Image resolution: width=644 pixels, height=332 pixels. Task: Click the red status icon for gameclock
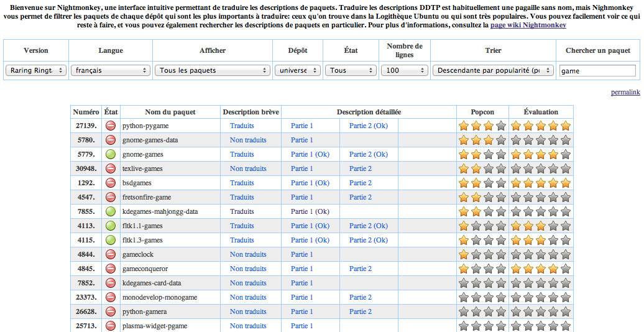pos(111,254)
